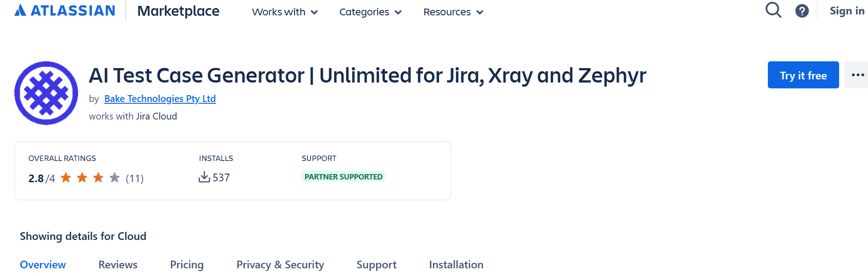Click the third orange rating star

[98, 178]
